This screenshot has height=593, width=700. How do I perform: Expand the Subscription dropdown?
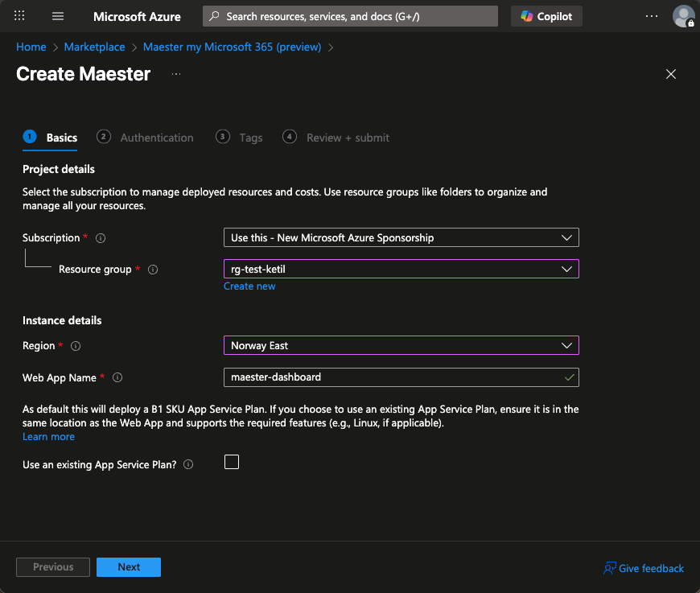point(401,237)
